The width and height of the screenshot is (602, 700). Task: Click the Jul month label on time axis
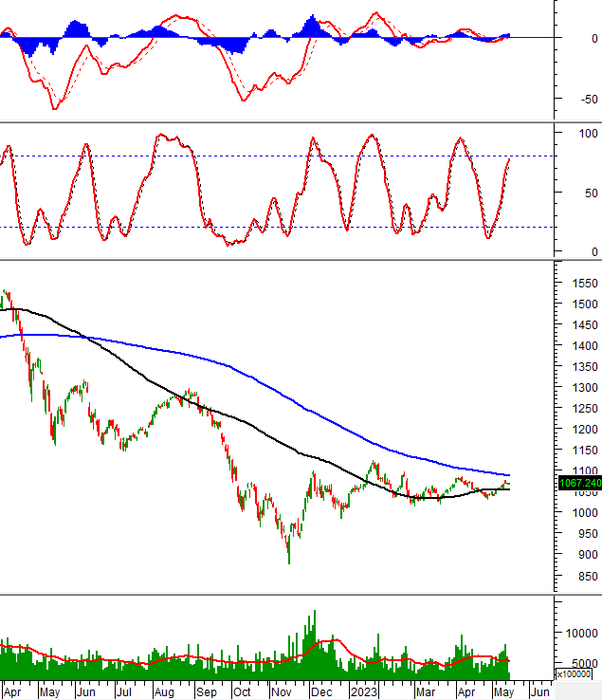pos(123,692)
